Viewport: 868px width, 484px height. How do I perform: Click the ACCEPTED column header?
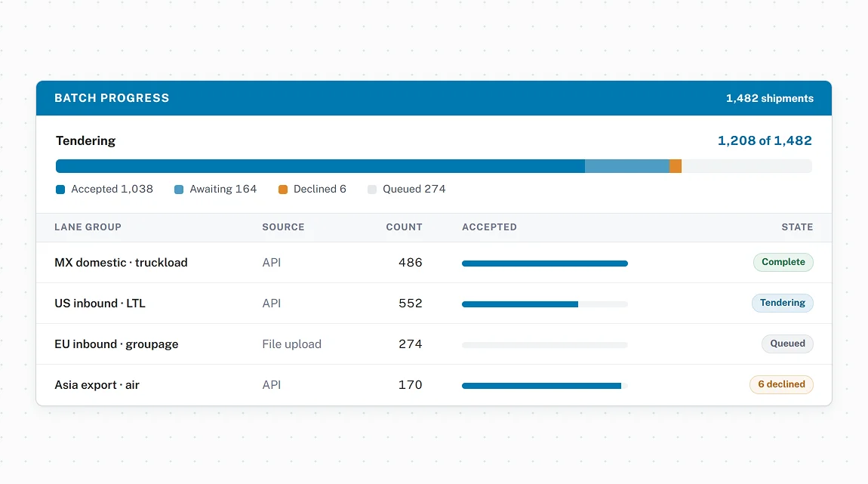coord(489,227)
